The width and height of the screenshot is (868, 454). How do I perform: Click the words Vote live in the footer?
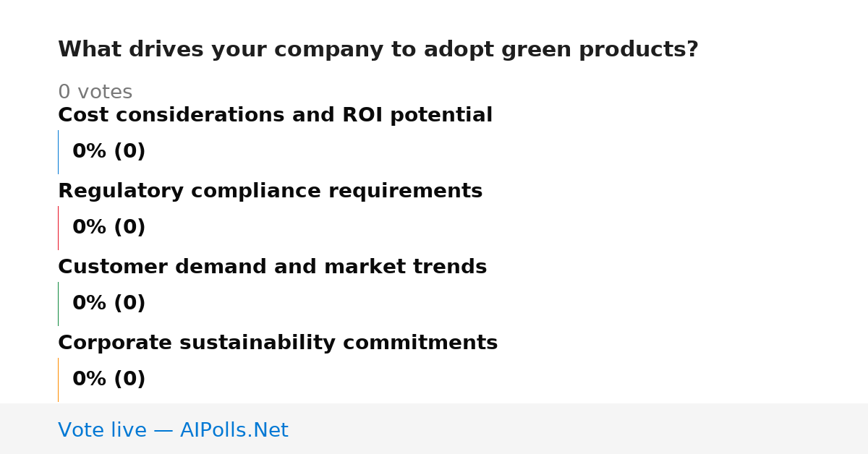click(102, 430)
